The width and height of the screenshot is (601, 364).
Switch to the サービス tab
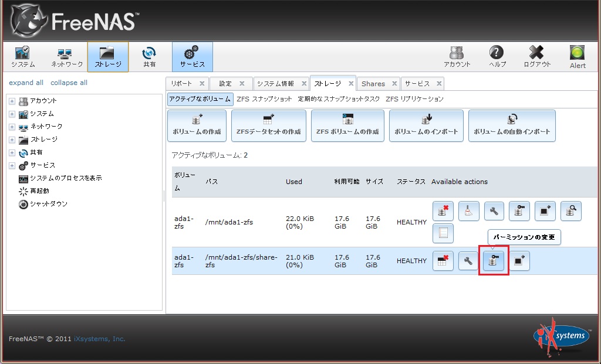coord(417,84)
